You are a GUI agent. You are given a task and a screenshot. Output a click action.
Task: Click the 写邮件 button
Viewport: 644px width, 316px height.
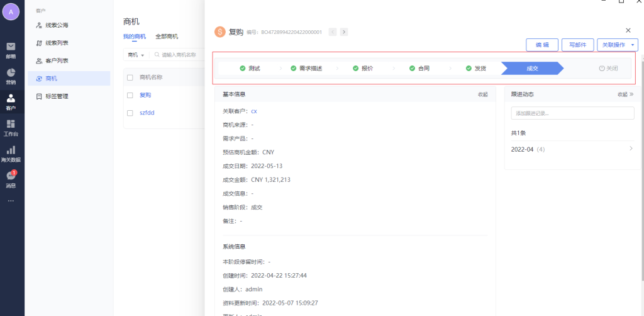[x=577, y=45]
